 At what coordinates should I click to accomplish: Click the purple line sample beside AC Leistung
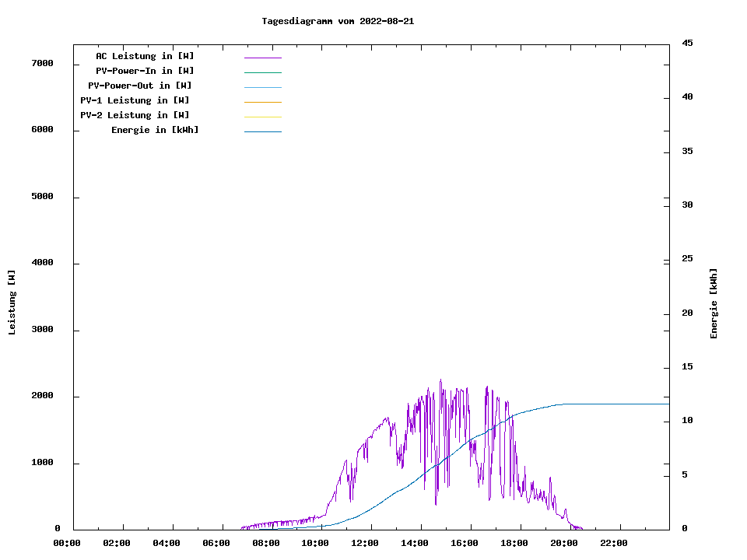tap(262, 58)
